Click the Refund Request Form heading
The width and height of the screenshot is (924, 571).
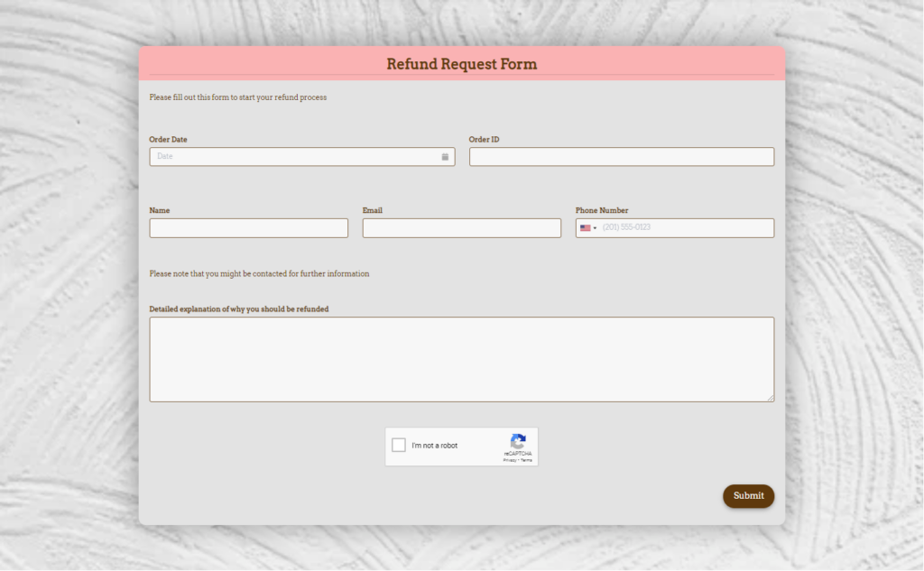[461, 64]
